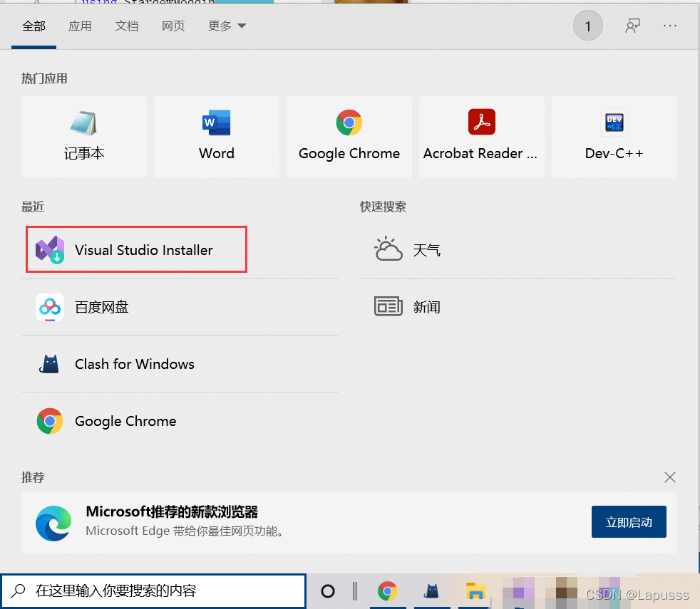Click the Cortana circle on taskbar
This screenshot has width=700, height=609.
328,591
